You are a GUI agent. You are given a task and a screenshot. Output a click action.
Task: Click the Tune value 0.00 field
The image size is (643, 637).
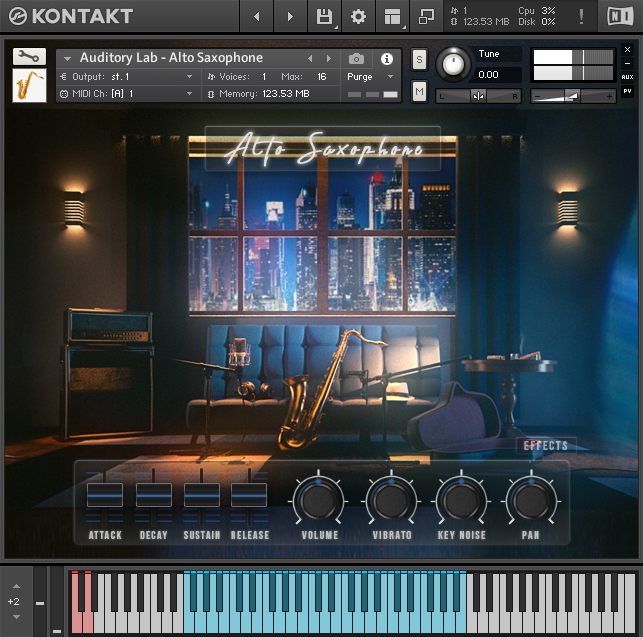pos(497,75)
